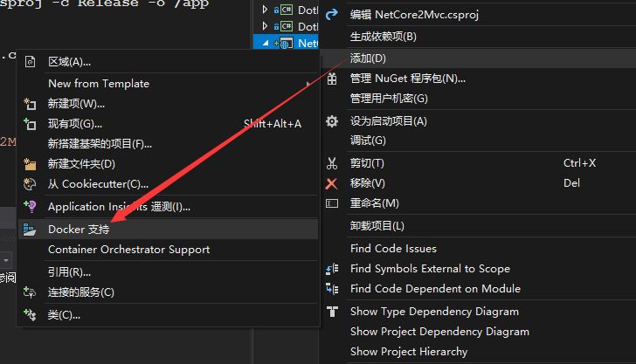Click the Show Type Dependency Diagram icon
Image resolution: width=636 pixels, height=364 pixels.
(332, 312)
